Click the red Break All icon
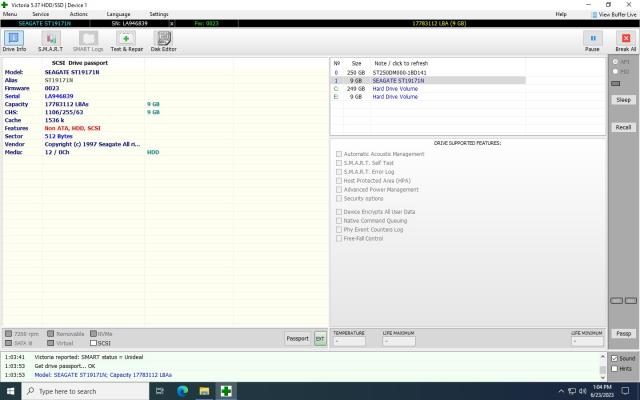The height and width of the screenshot is (400, 640). [x=625, y=40]
